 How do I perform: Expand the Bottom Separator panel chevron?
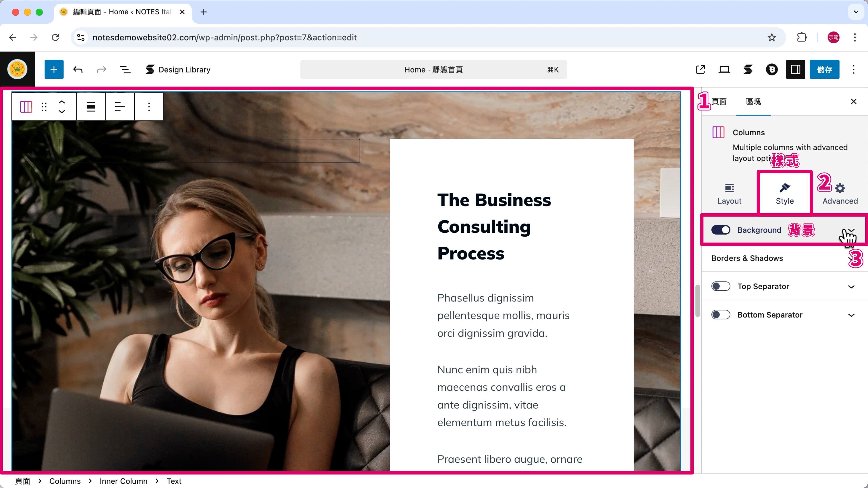point(851,315)
